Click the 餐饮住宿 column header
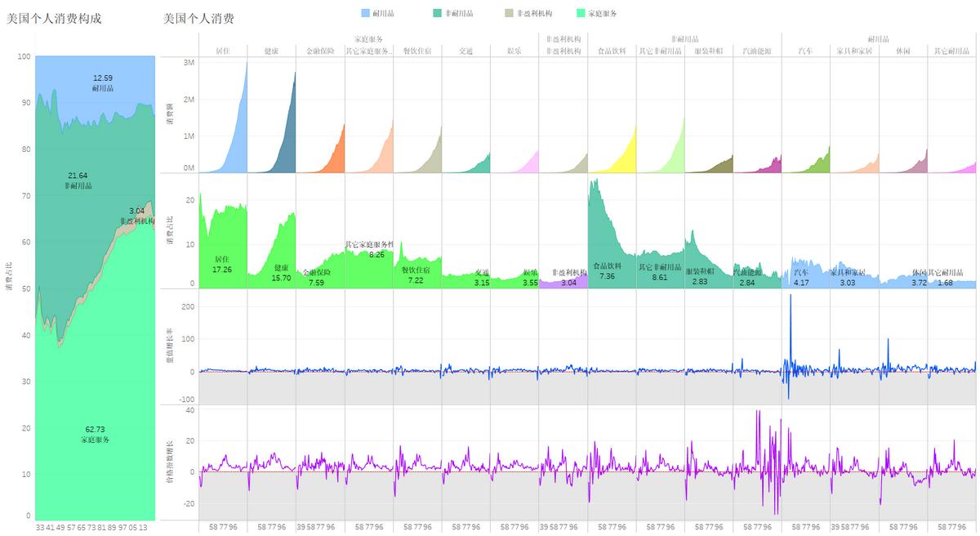Screen dimensions: 980x536 (x=417, y=51)
